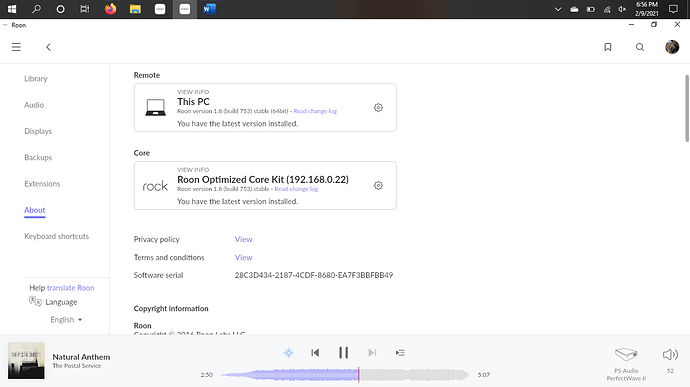Open Windows notification center

(673, 9)
